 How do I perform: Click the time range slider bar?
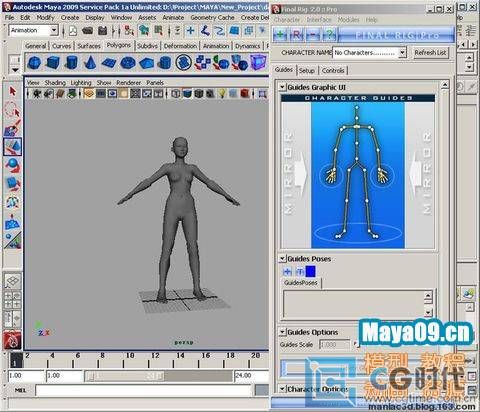pos(124,376)
